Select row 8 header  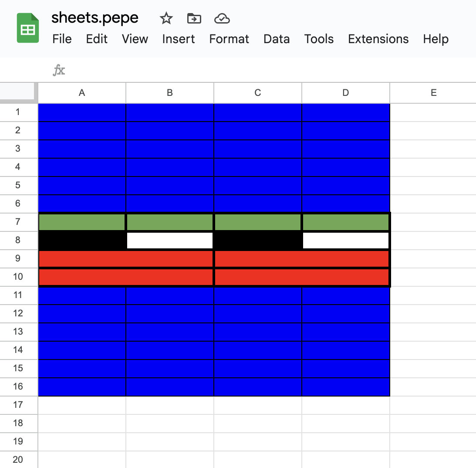(19, 240)
